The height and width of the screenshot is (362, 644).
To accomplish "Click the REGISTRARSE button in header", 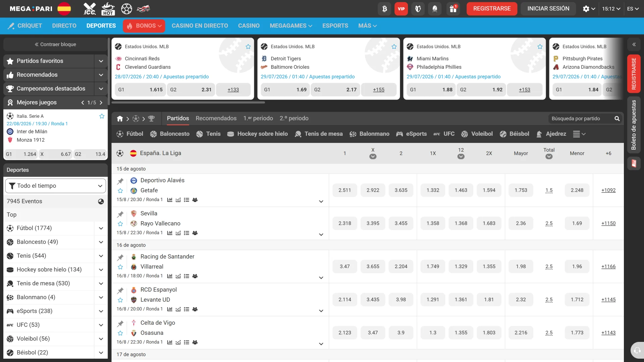I will (x=492, y=9).
